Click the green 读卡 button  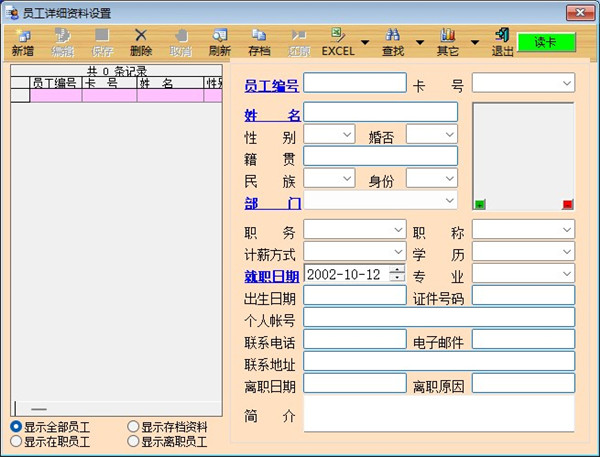pyautogui.click(x=546, y=42)
